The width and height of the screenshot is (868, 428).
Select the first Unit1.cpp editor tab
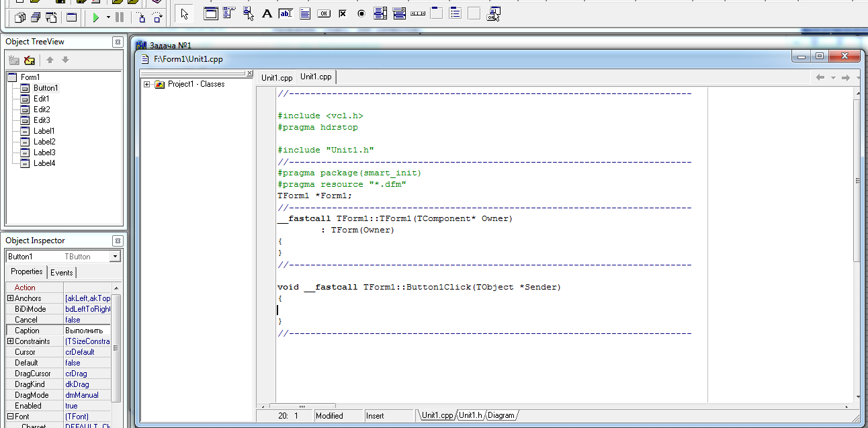(x=277, y=78)
